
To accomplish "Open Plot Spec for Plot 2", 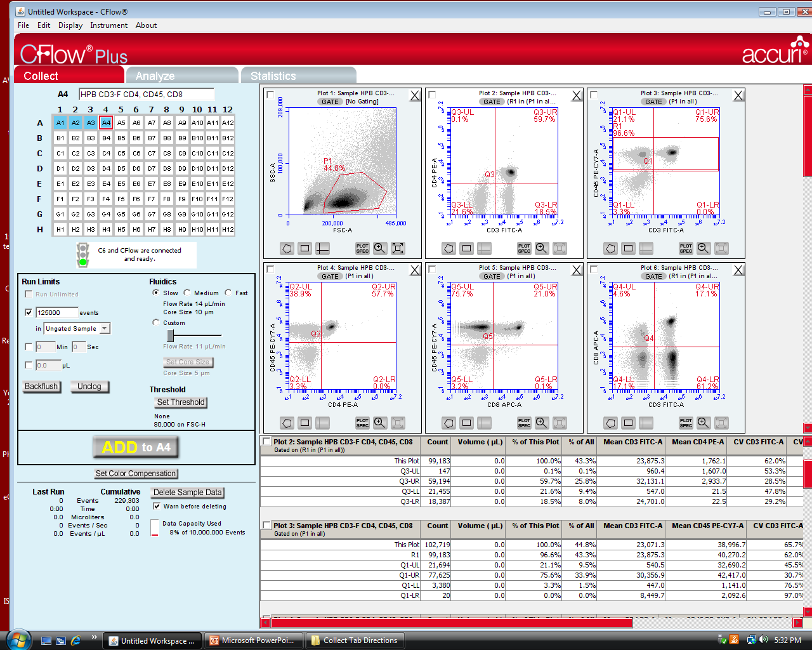I will click(x=524, y=248).
